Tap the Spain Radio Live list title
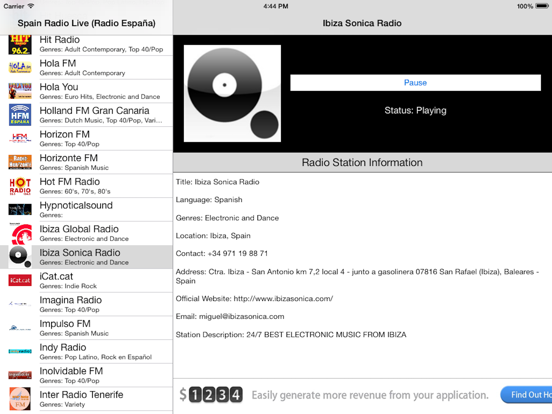552x414 pixels. tap(87, 23)
